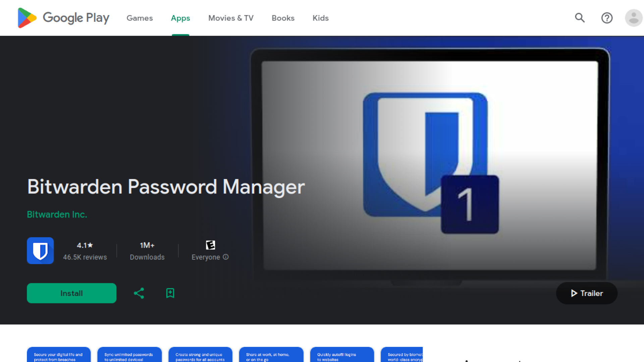Click the Bitwarden shield app icon
This screenshot has height=362, width=644.
point(40,250)
